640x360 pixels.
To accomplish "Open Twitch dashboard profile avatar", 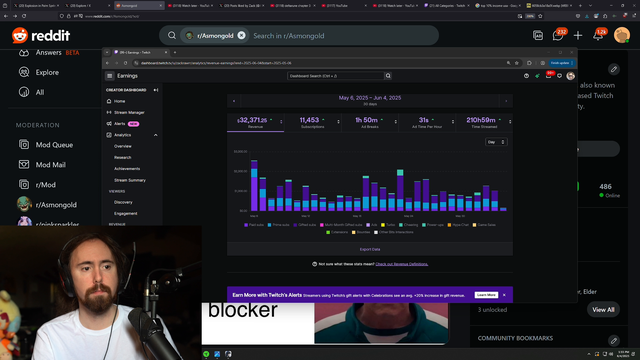I will [x=571, y=76].
